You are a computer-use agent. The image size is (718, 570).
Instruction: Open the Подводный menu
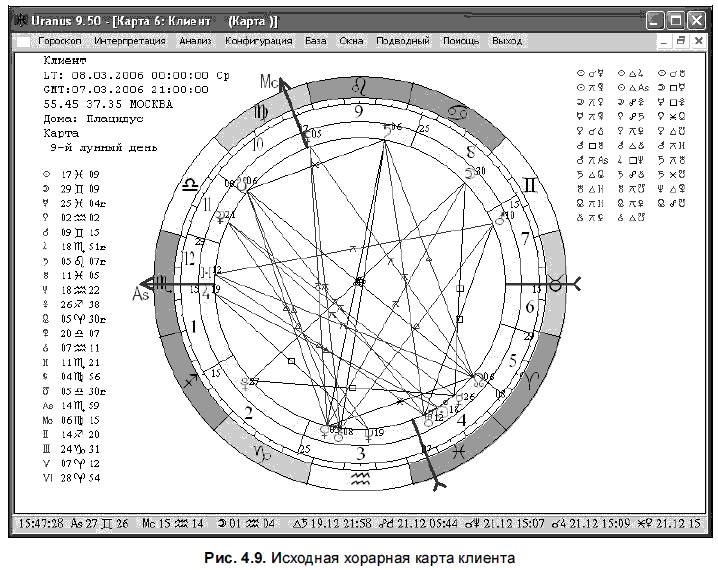[x=403, y=41]
